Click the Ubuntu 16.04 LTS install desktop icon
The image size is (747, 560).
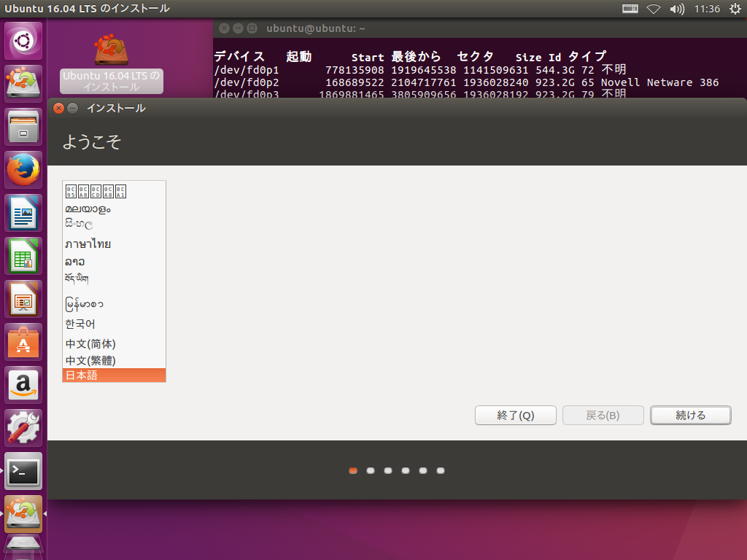click(x=112, y=63)
